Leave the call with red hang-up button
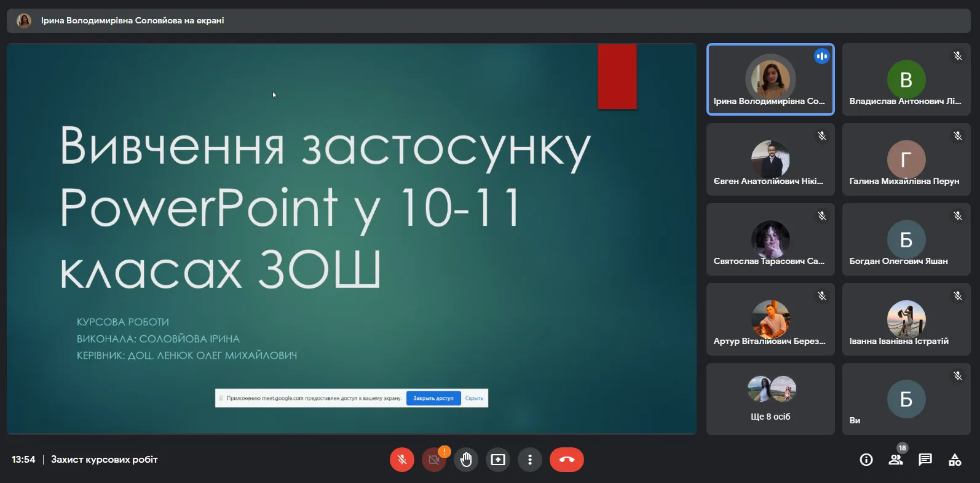The height and width of the screenshot is (483, 980). 567,460
